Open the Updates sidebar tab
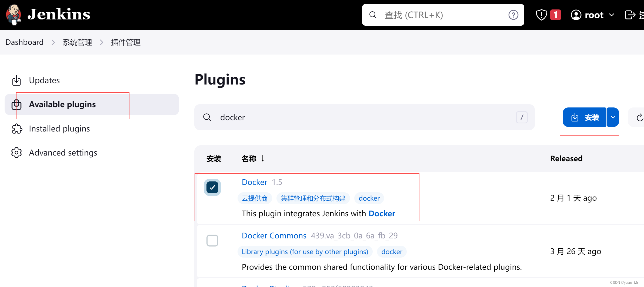This screenshot has width=644, height=287. click(92, 80)
